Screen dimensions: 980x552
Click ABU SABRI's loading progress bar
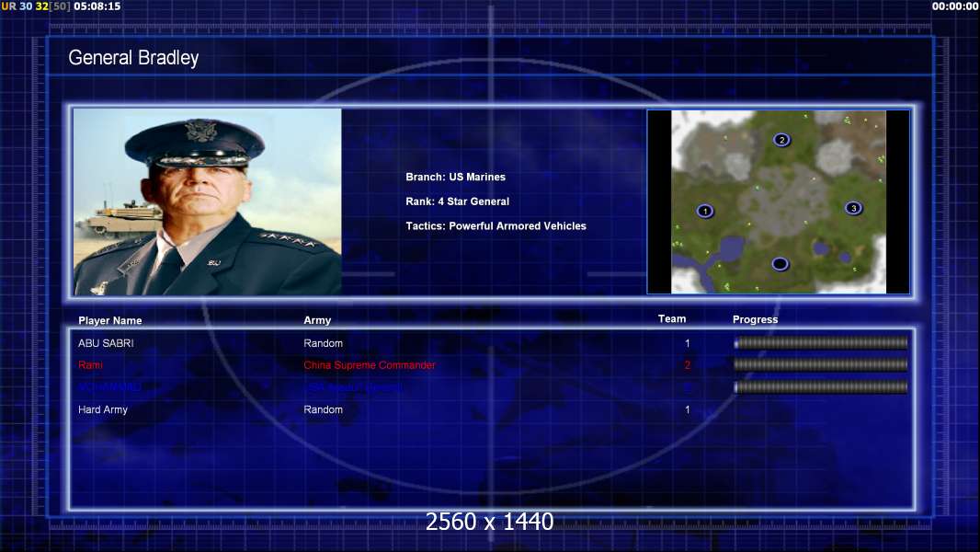(821, 342)
